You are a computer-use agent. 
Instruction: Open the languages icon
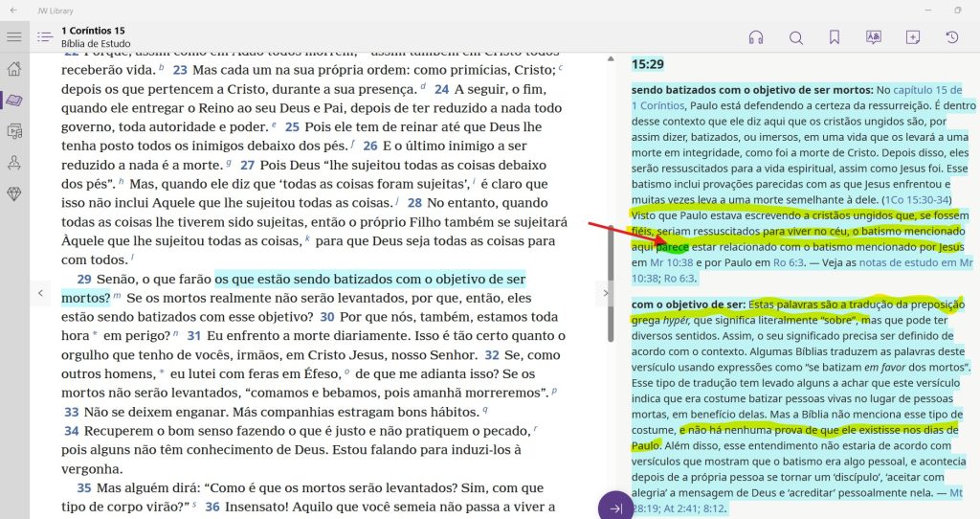[x=873, y=37]
